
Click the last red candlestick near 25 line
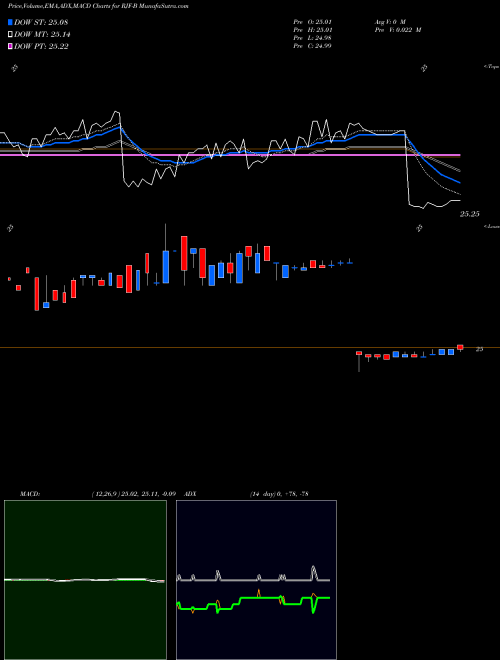coord(460,348)
